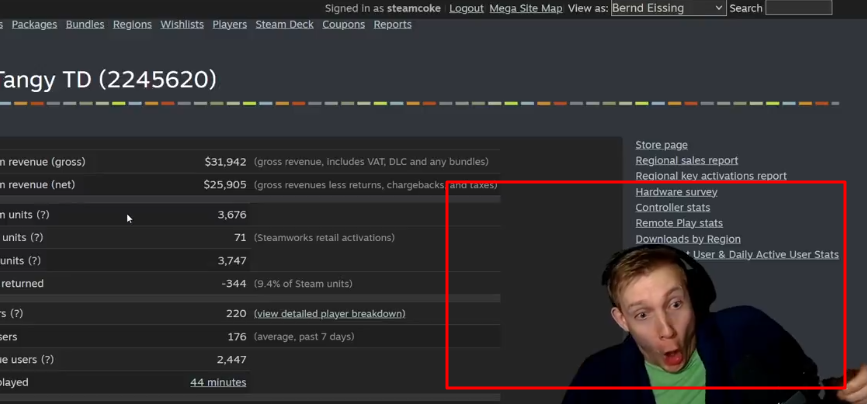Open the Regional sales report
This screenshot has height=404, width=867.
point(686,160)
